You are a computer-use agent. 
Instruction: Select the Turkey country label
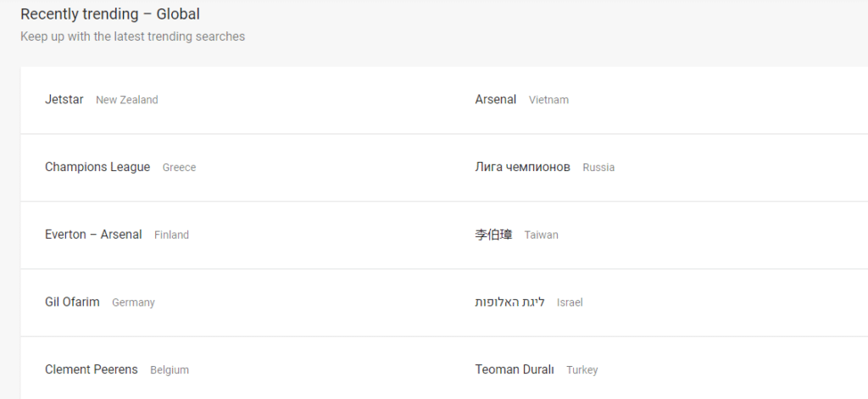point(581,371)
